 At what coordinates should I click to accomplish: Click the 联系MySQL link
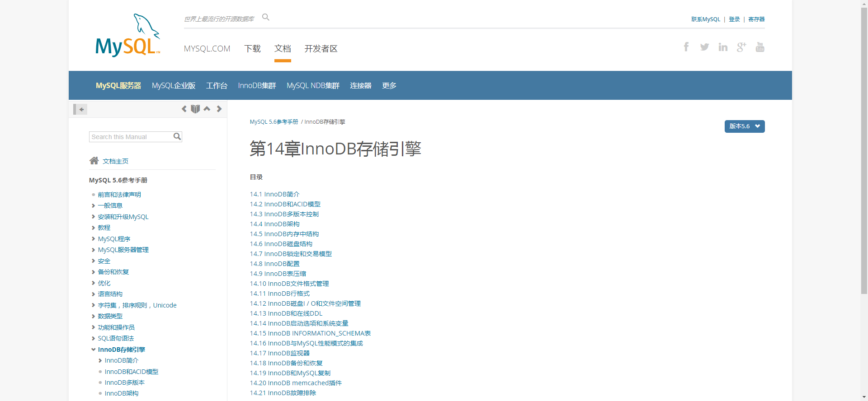click(706, 19)
